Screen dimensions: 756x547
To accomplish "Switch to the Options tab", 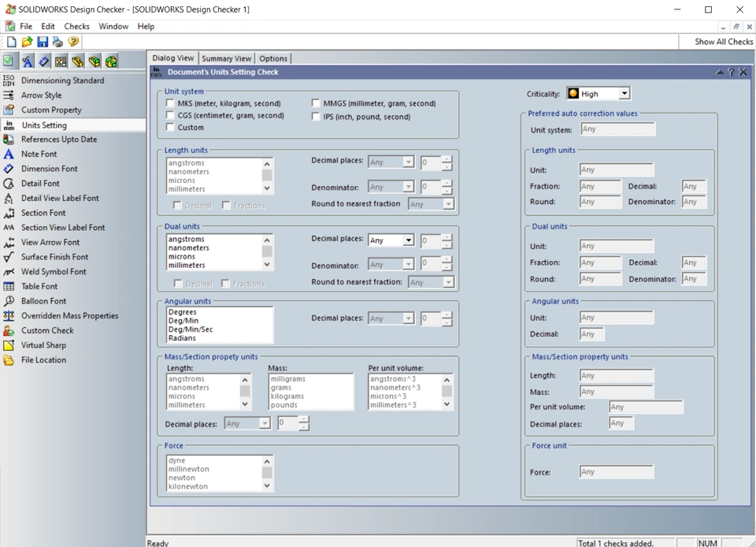I will [x=273, y=58].
